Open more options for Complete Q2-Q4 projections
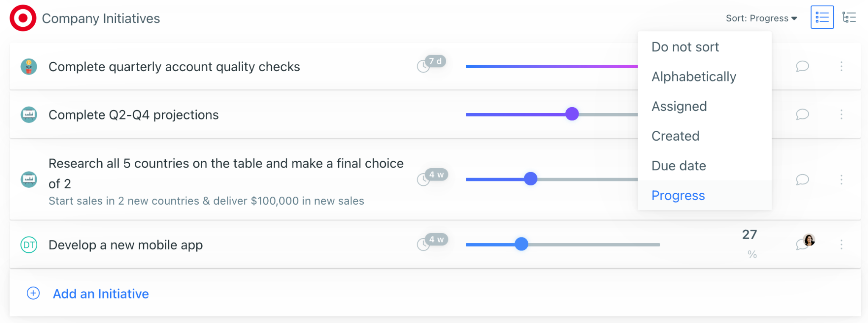868x323 pixels. (x=841, y=114)
